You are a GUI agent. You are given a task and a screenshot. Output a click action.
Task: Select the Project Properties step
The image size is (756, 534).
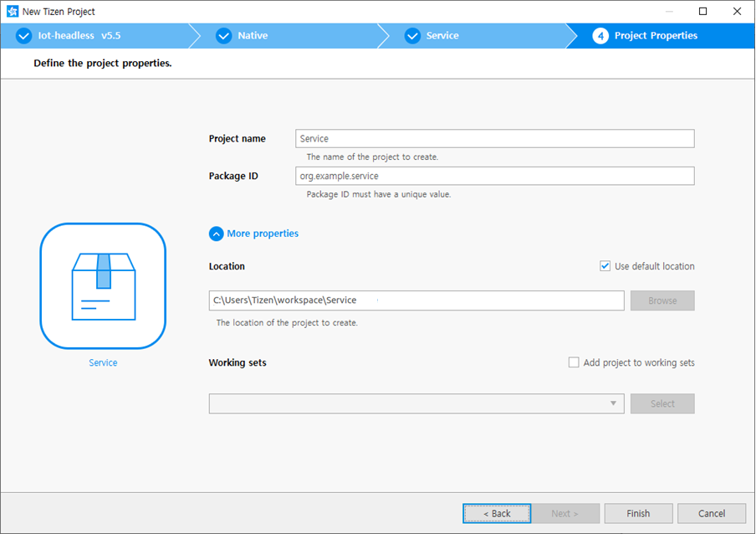pyautogui.click(x=656, y=36)
